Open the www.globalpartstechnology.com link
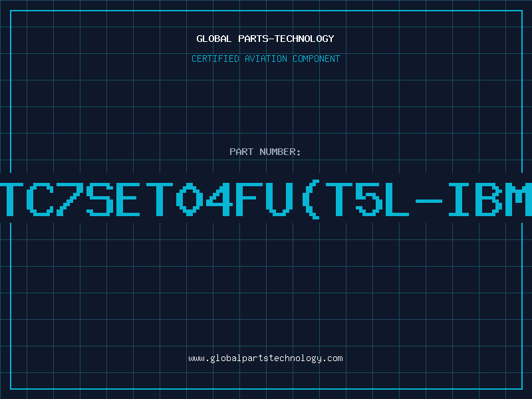This screenshot has width=532, height=399. coord(265,358)
